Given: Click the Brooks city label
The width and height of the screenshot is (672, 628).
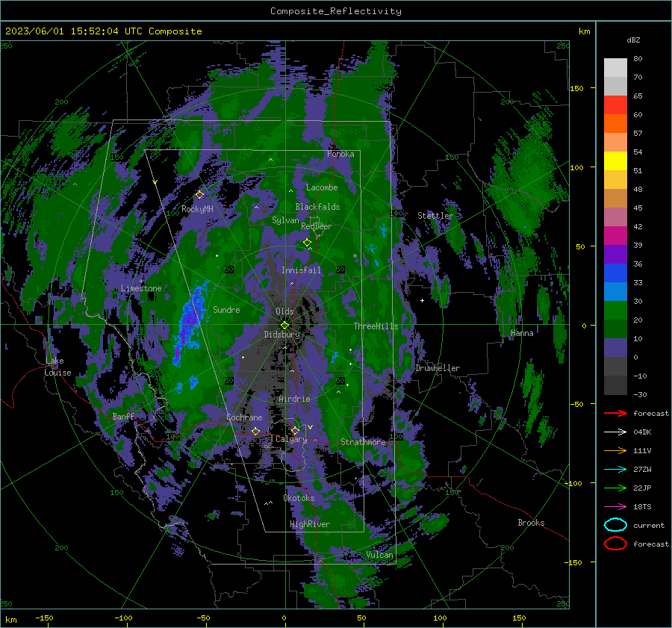Looking at the screenshot, I should [x=531, y=523].
